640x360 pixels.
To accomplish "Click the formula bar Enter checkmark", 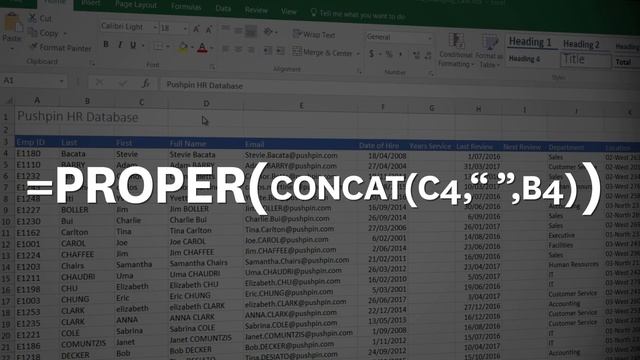I will point(122,83).
